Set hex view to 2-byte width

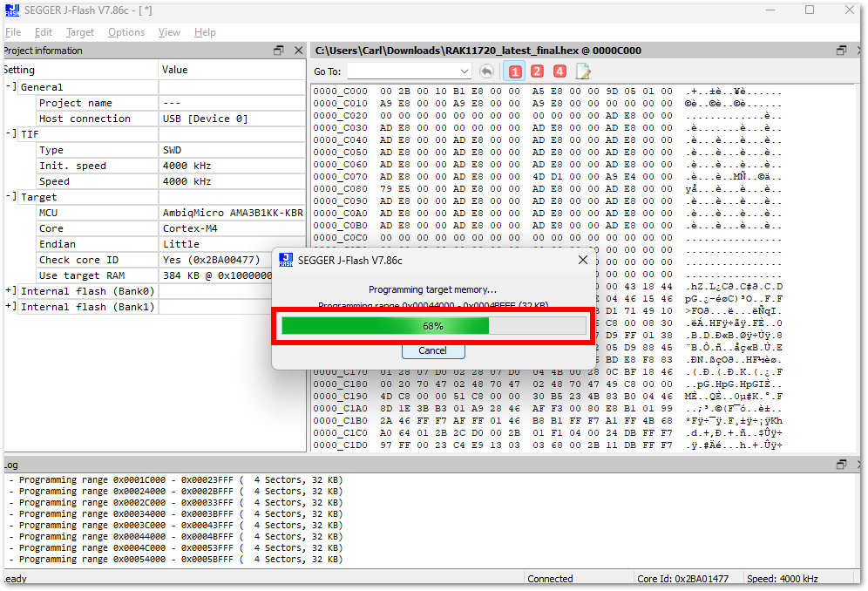coord(537,71)
